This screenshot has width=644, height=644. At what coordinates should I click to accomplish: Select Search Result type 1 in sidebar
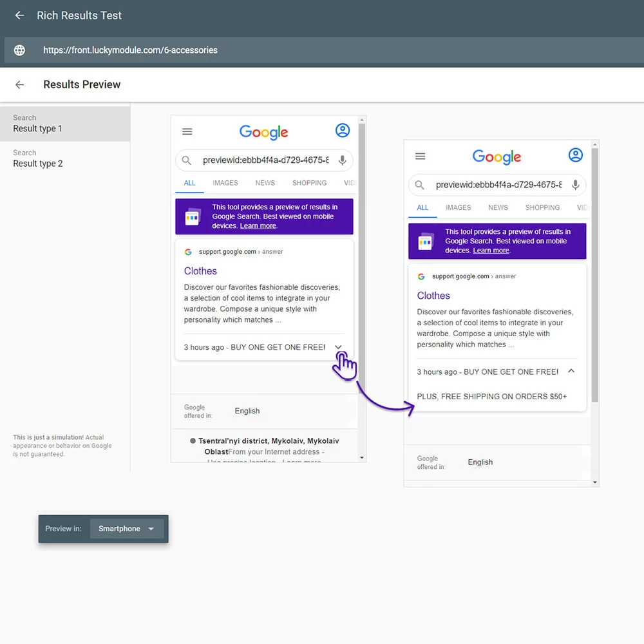point(65,124)
